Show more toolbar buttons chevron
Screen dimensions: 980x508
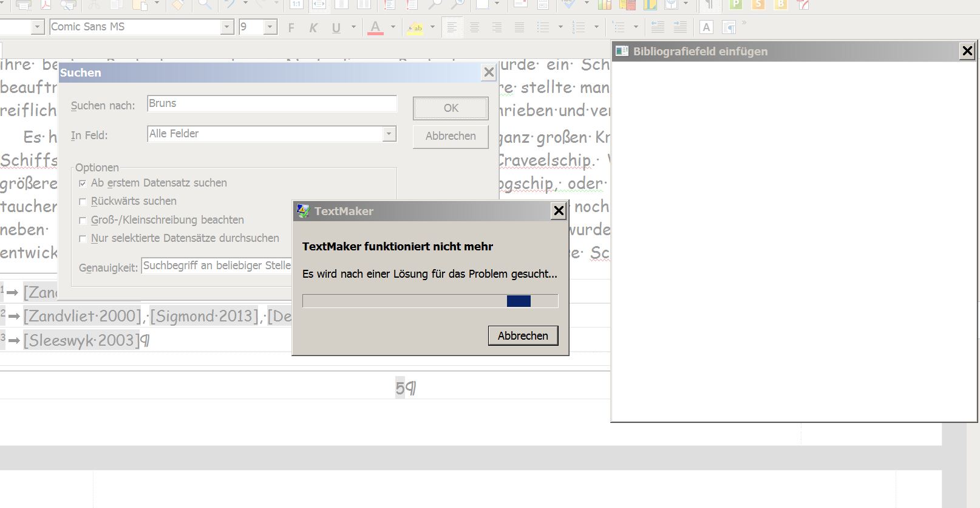point(744,24)
